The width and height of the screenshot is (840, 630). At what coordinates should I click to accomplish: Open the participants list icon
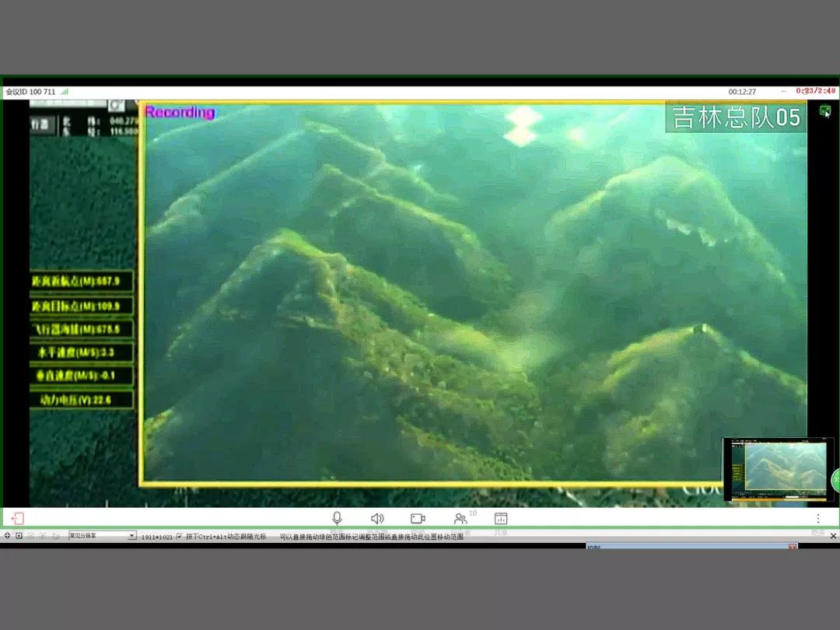pyautogui.click(x=460, y=519)
